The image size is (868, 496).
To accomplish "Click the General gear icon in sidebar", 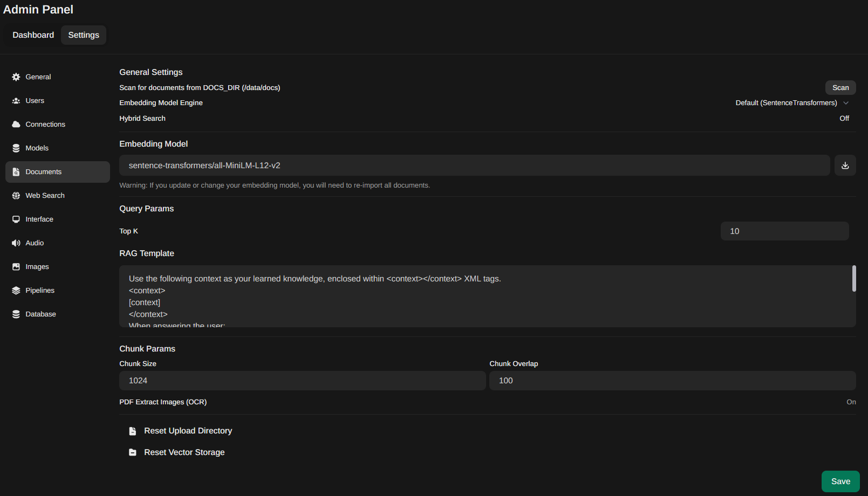I will pos(16,77).
